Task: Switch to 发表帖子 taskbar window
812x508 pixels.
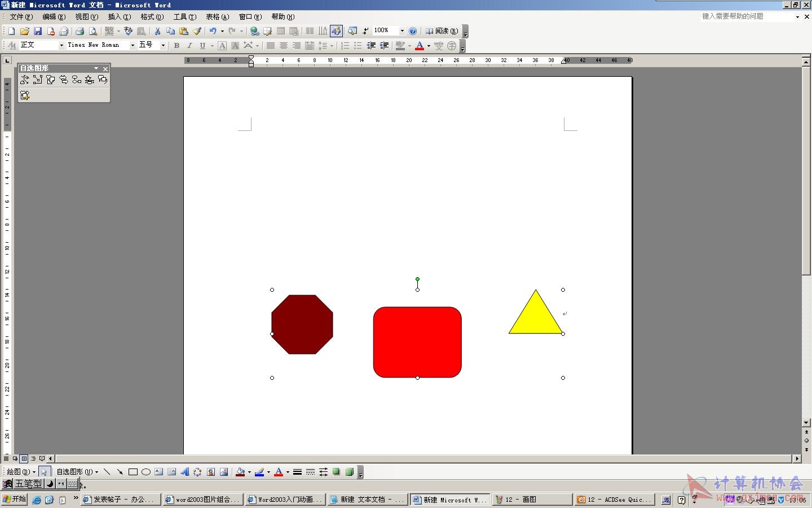Action: 121,500
